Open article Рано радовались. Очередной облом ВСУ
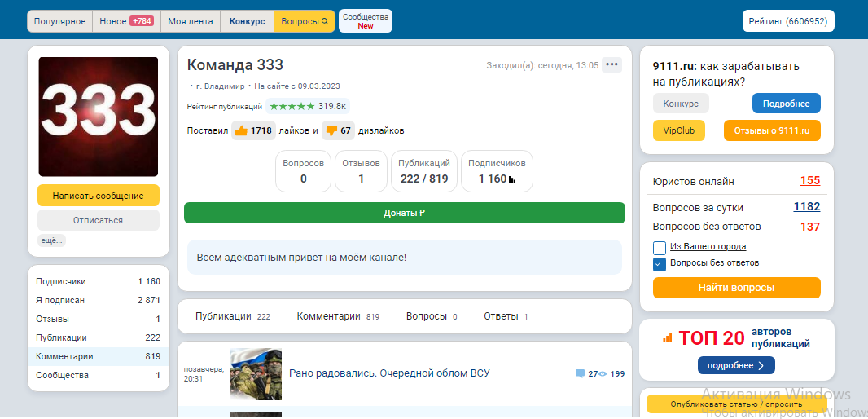The width and height of the screenshot is (868, 419). coord(389,373)
